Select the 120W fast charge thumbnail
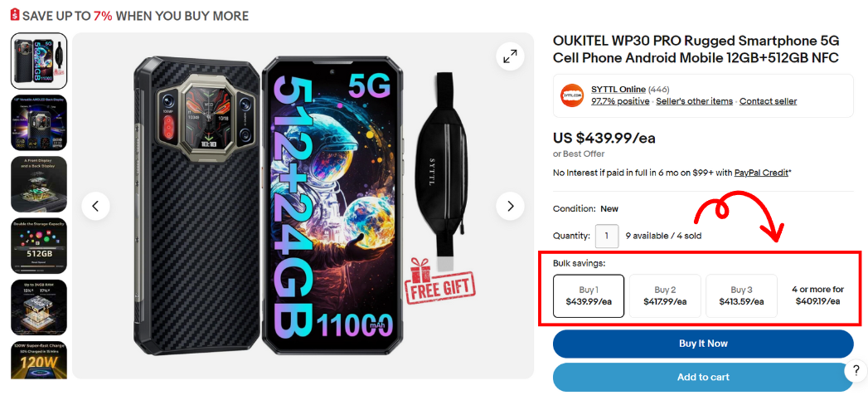Screen dimensions: 868x410 tap(39, 359)
